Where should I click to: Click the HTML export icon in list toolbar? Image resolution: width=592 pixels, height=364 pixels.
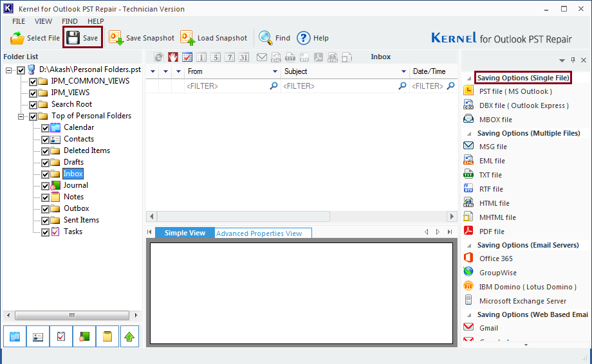[333, 57]
